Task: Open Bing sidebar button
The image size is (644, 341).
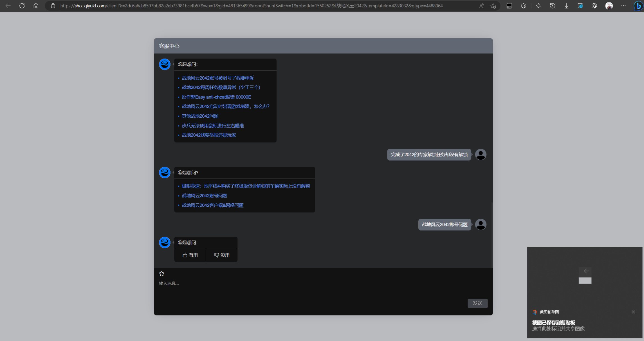Action: (638, 6)
